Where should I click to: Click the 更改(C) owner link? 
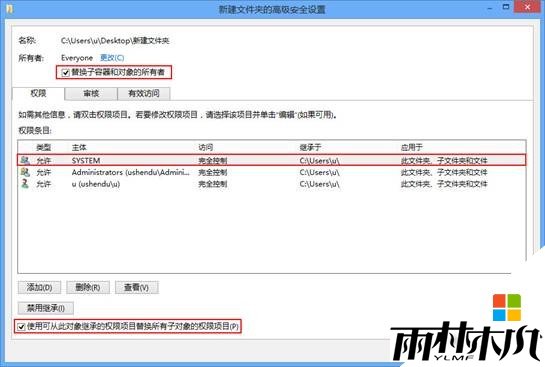pos(112,58)
